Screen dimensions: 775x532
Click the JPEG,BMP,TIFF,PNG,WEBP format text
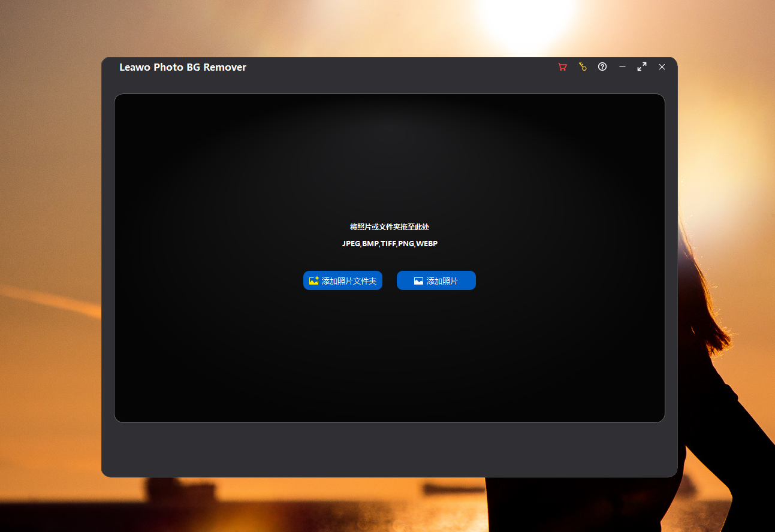click(390, 244)
